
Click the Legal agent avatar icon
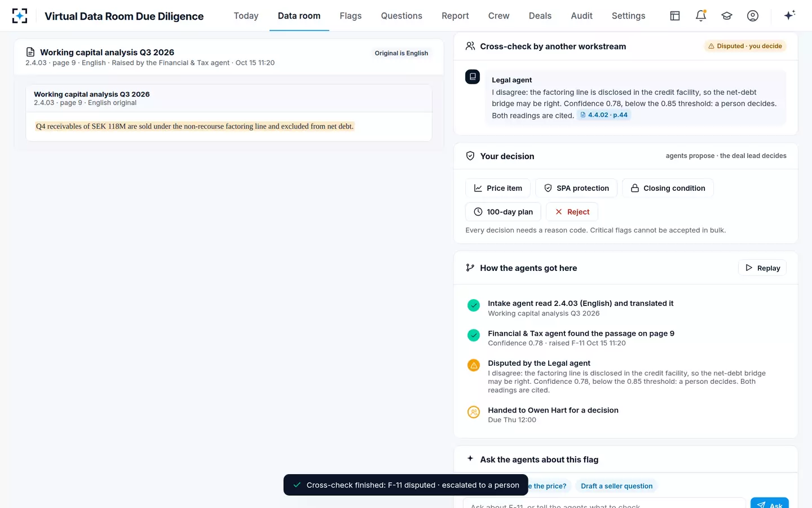coord(473,77)
